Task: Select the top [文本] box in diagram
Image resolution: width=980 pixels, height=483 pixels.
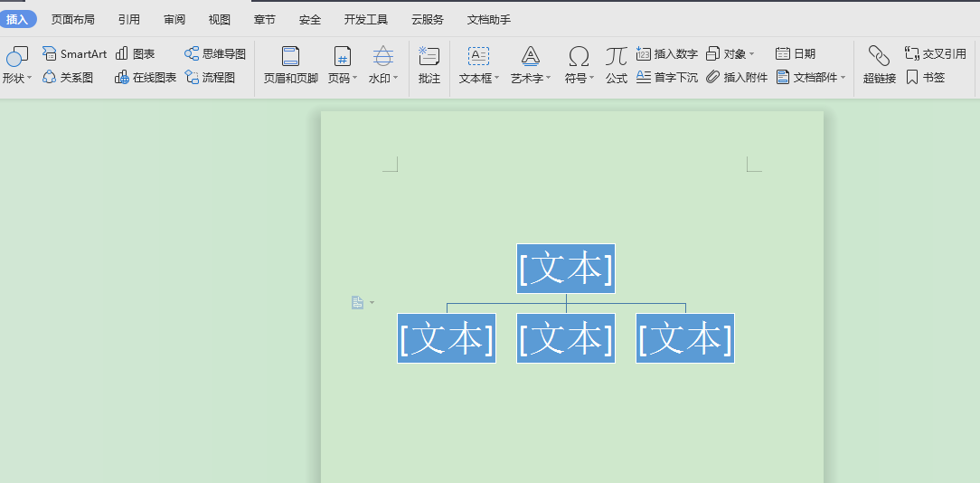Action: pyautogui.click(x=566, y=269)
